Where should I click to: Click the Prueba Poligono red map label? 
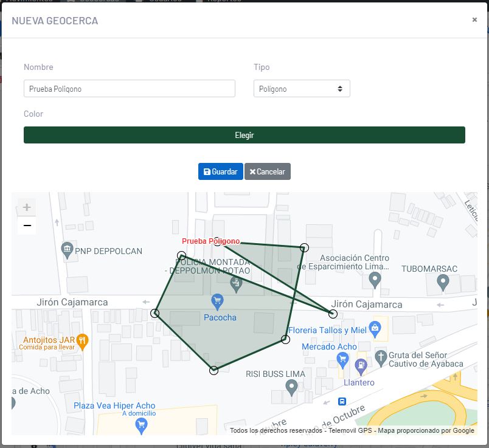tap(211, 241)
